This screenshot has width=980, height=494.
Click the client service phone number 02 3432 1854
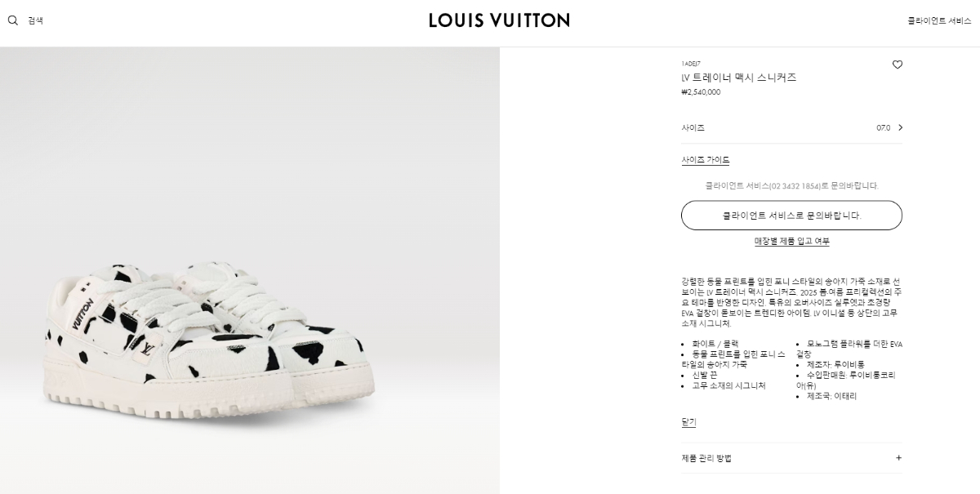pyautogui.click(x=795, y=186)
